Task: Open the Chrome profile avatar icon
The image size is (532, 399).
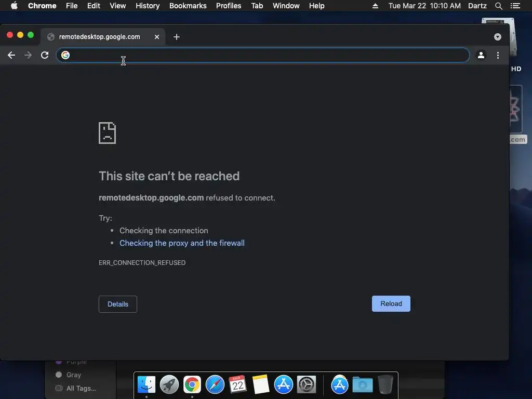Action: [481, 55]
